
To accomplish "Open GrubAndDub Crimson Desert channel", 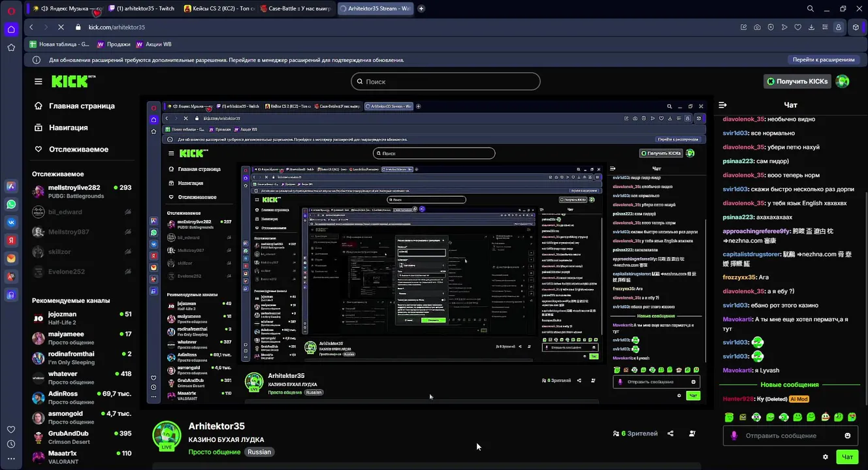I will pos(82,437).
